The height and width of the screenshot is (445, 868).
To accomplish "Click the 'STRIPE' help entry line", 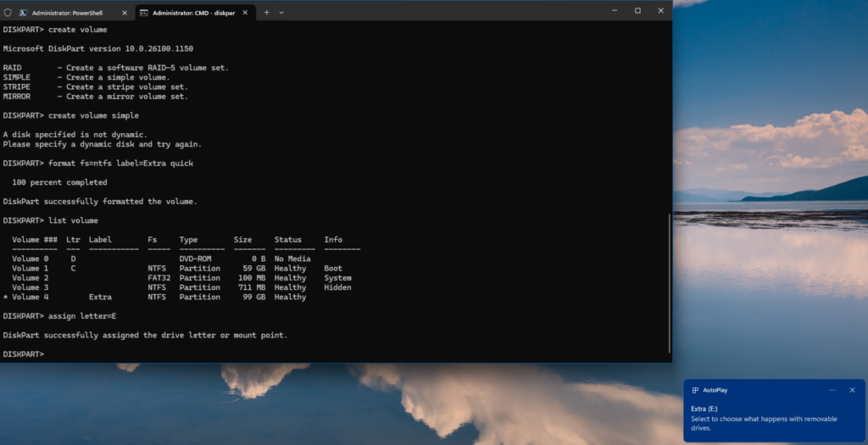I will tap(96, 87).
